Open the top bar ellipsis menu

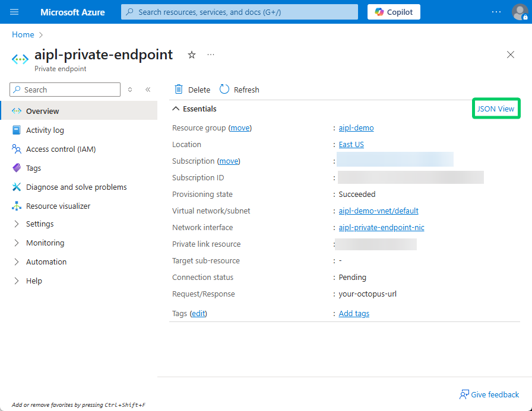pyautogui.click(x=496, y=12)
